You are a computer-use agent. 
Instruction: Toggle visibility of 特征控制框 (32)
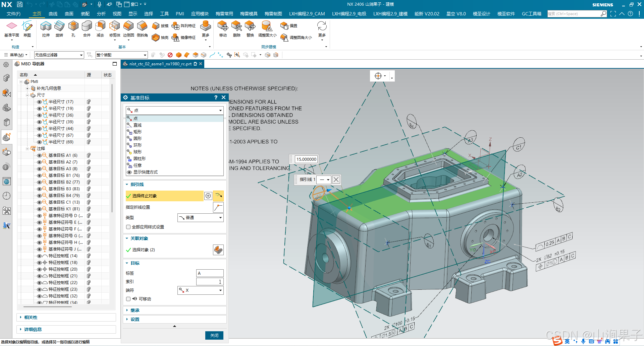(39, 296)
